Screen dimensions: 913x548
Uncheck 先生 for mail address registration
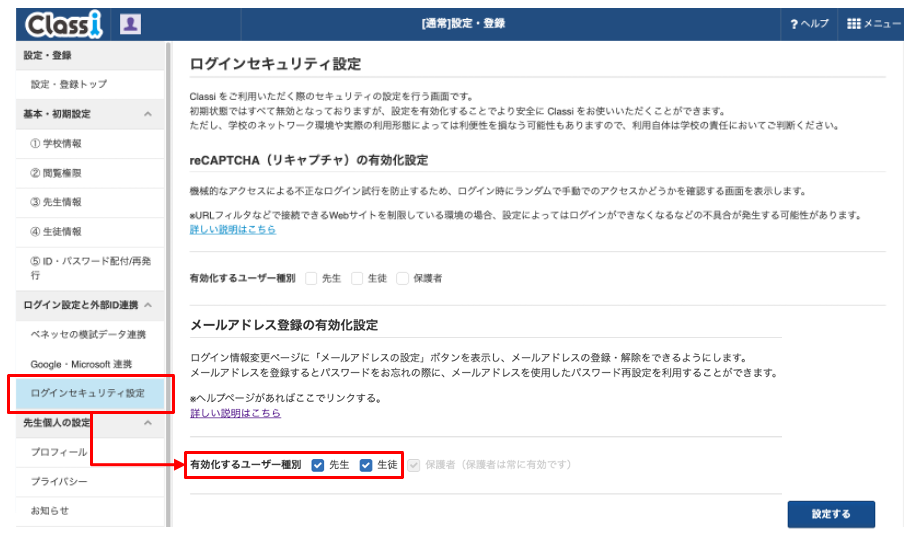click(x=318, y=465)
